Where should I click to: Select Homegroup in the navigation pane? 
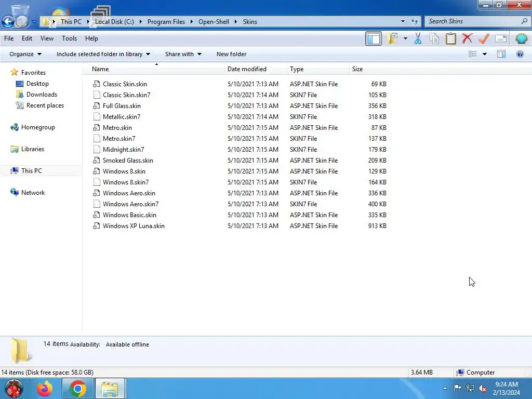point(38,127)
